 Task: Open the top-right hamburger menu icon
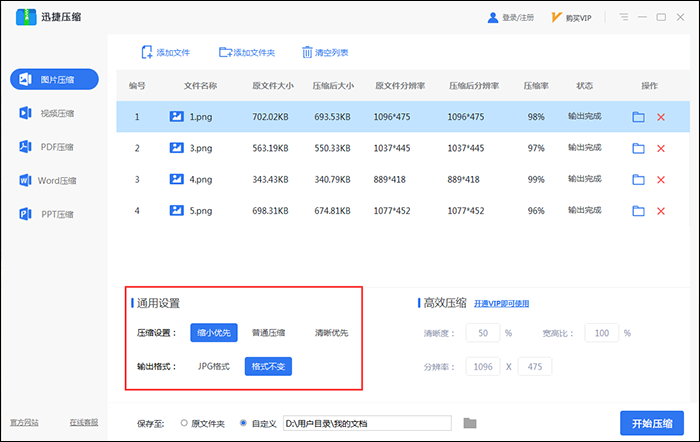click(x=624, y=17)
